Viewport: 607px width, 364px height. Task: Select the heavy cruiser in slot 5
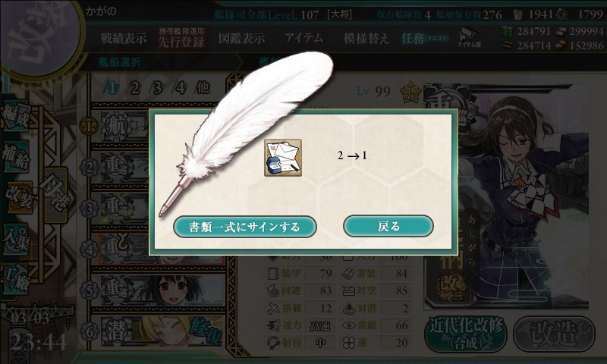(162, 289)
